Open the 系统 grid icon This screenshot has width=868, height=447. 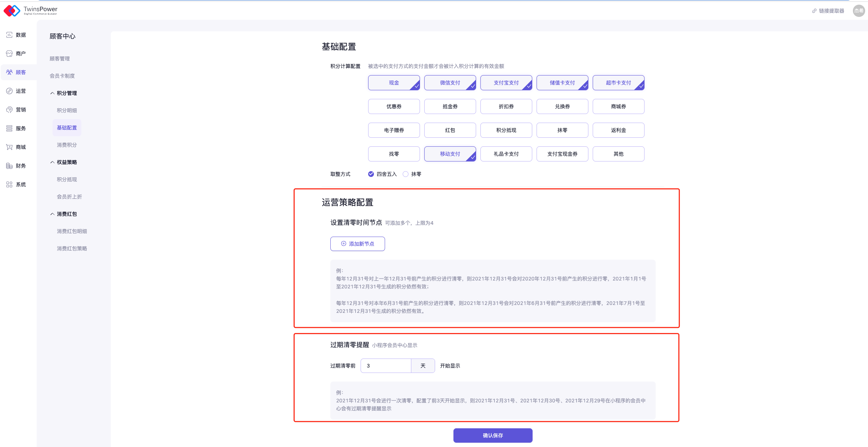9,184
